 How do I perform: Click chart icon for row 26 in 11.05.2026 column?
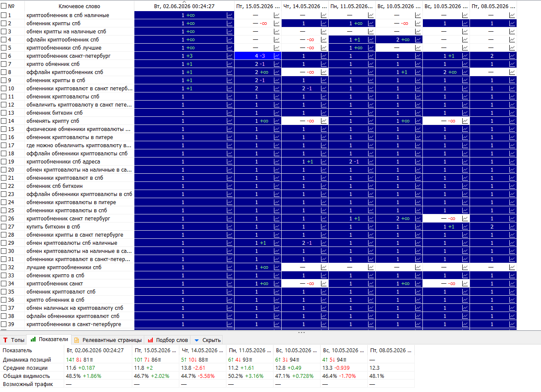pyautogui.click(x=371, y=218)
